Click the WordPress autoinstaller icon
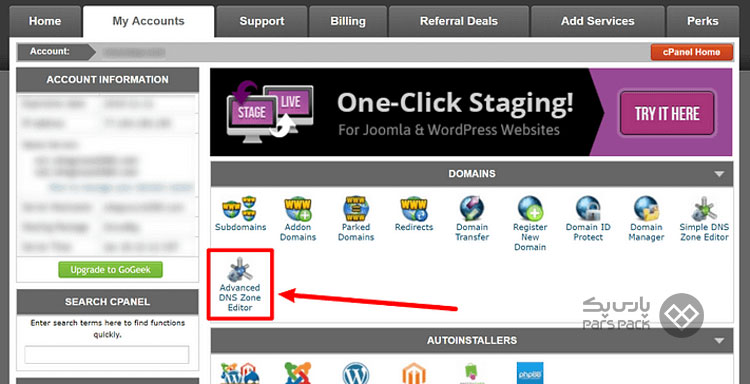Viewport: 750px width, 384px height. coord(355,373)
